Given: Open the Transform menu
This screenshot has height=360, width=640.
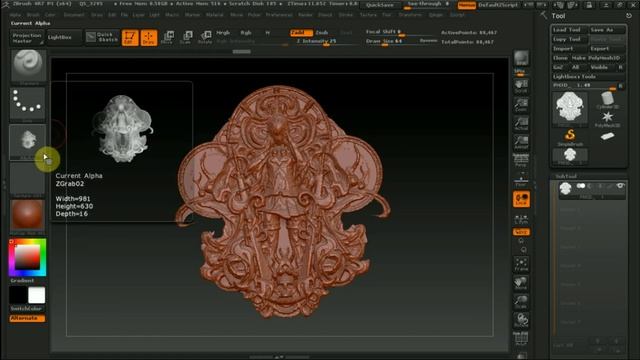Looking at the screenshot, I should [x=410, y=15].
